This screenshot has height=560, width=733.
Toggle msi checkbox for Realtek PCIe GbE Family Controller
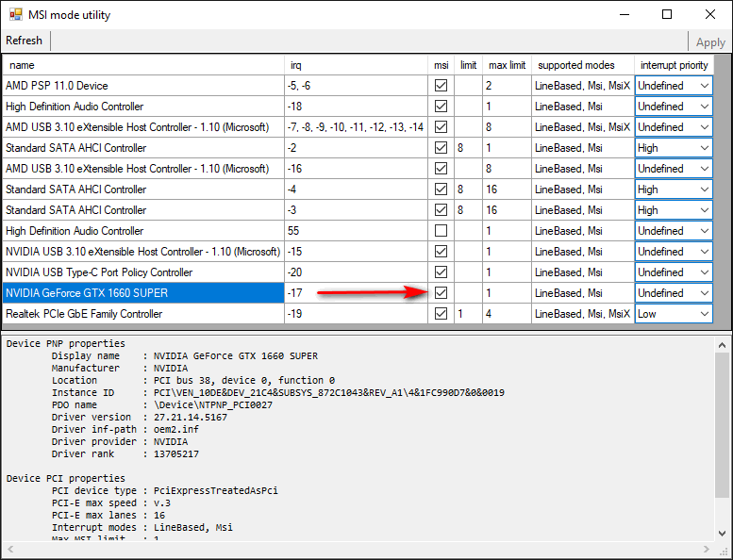pos(441,313)
